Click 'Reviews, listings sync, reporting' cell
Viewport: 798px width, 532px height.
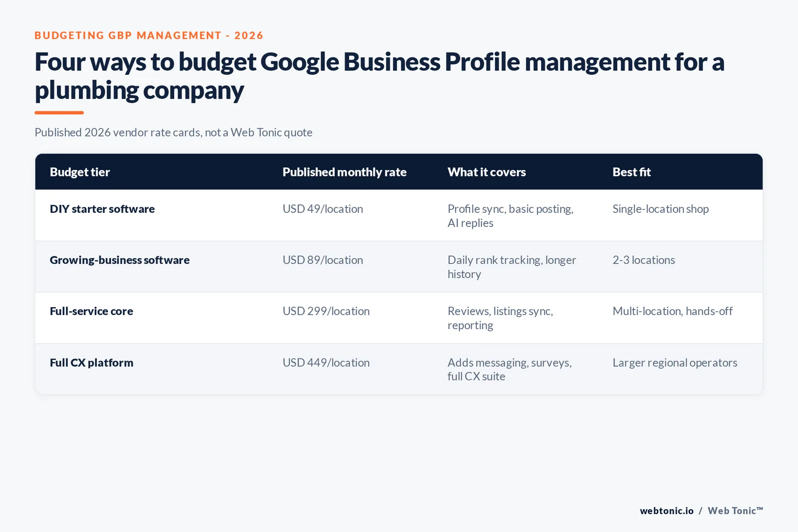(x=500, y=318)
